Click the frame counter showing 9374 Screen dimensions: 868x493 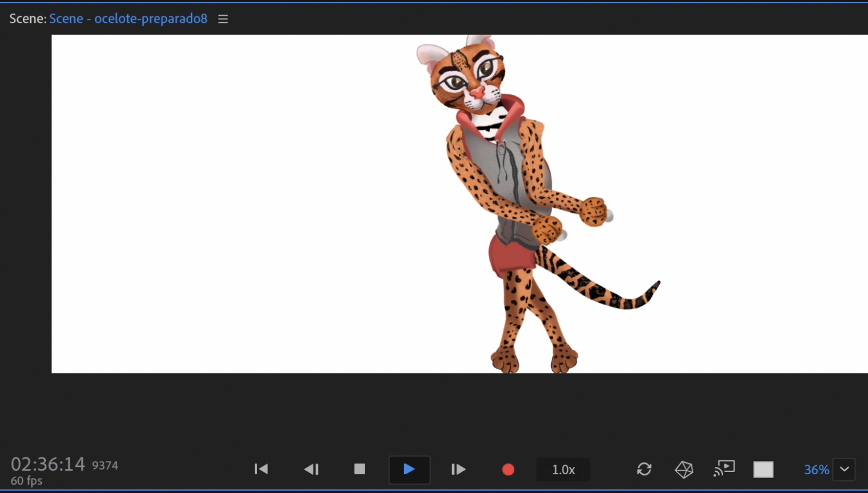(x=106, y=465)
